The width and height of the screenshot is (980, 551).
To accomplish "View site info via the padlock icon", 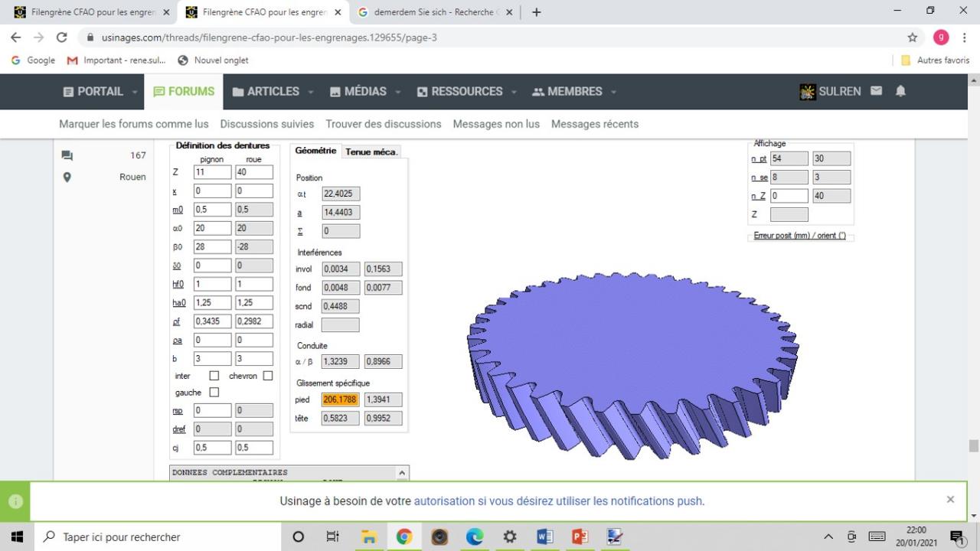I will pos(90,37).
